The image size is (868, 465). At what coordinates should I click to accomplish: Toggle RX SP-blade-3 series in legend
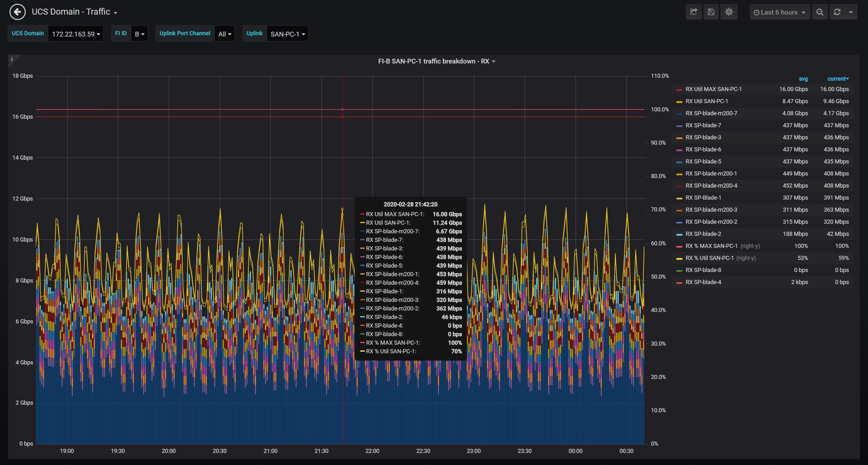pyautogui.click(x=703, y=137)
